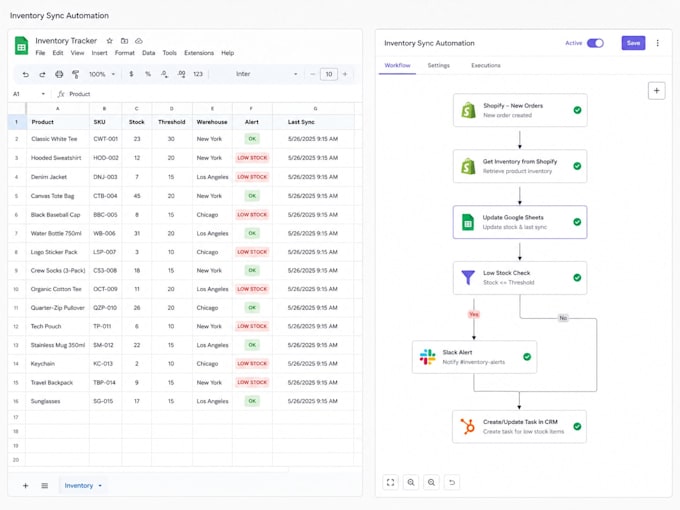This screenshot has width=680, height=510.
Task: Click green status check on Get Inventory node
Action: tap(577, 166)
